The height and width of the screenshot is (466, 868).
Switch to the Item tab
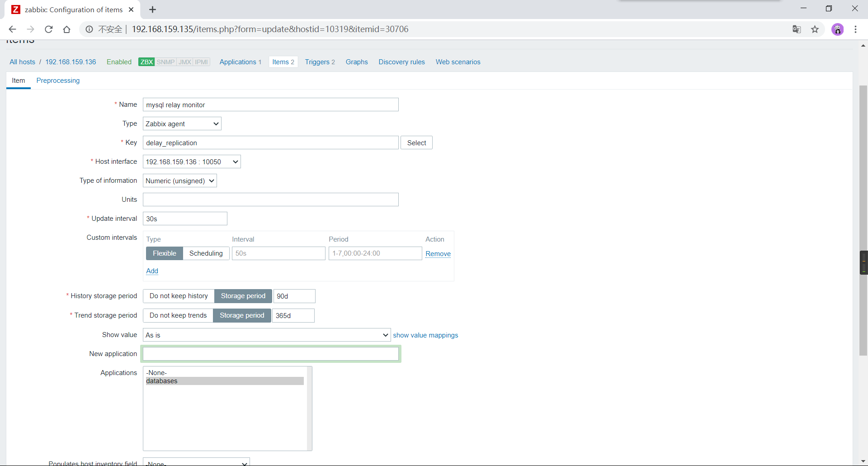click(x=19, y=81)
